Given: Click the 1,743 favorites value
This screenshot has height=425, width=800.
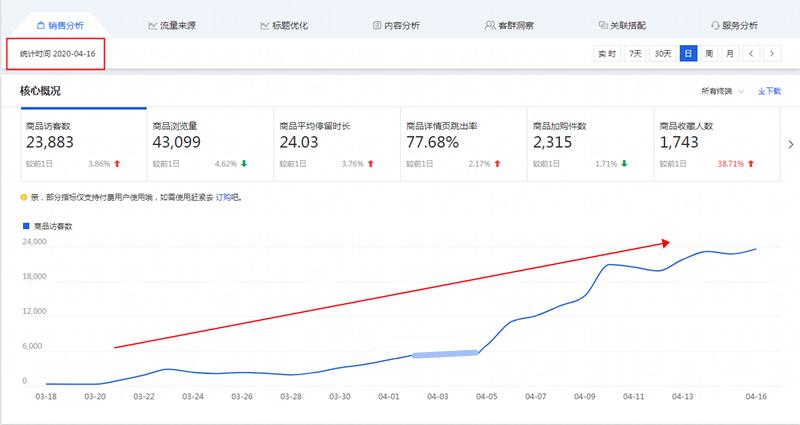Looking at the screenshot, I should [x=679, y=142].
